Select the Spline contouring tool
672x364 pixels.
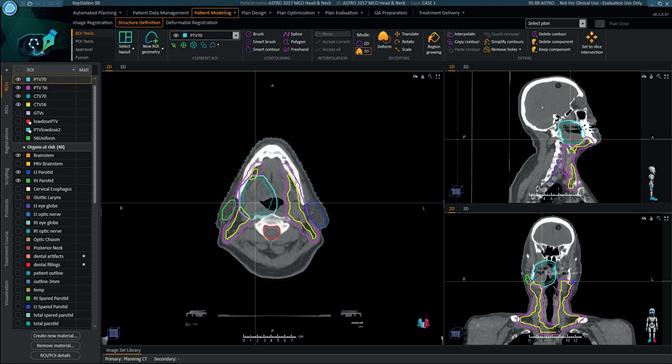293,34
